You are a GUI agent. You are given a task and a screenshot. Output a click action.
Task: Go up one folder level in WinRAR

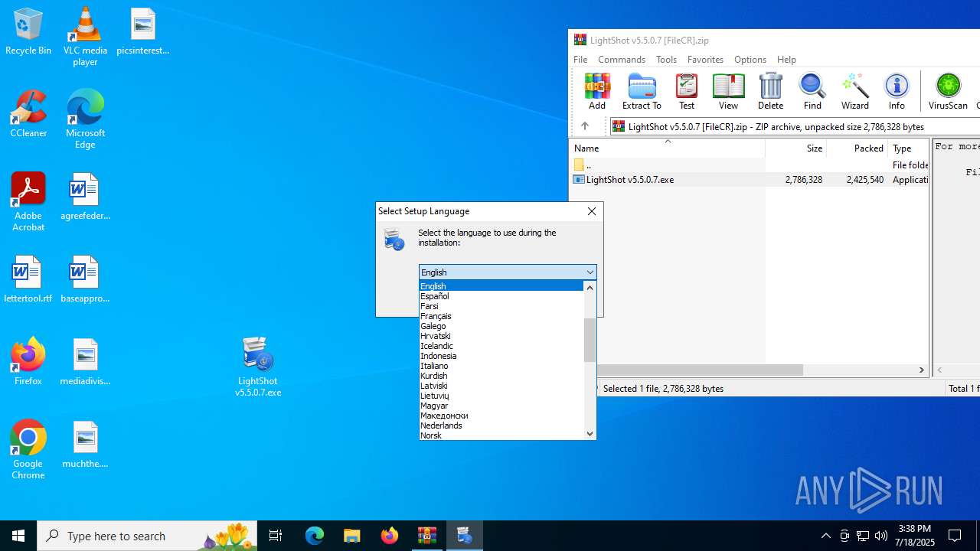585,126
